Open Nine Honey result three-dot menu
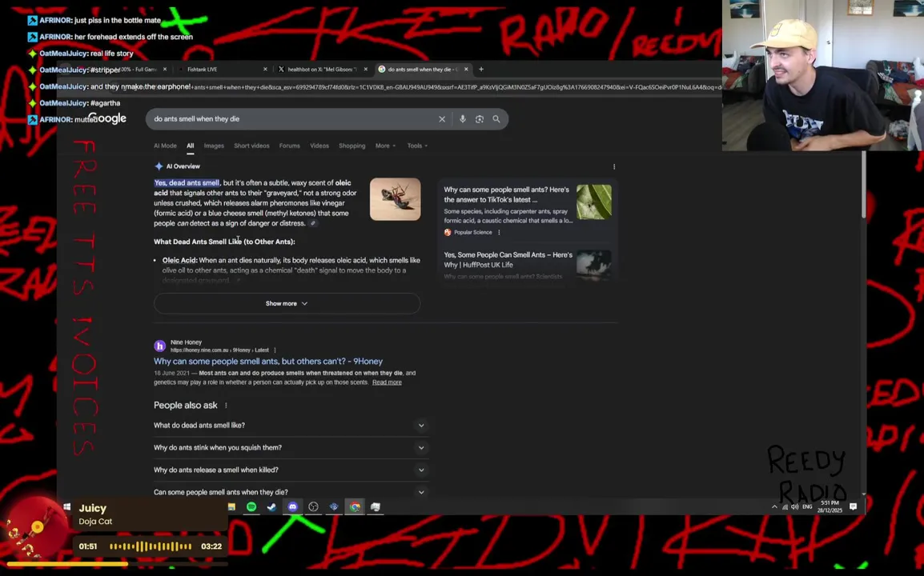The width and height of the screenshot is (924, 576). point(275,350)
